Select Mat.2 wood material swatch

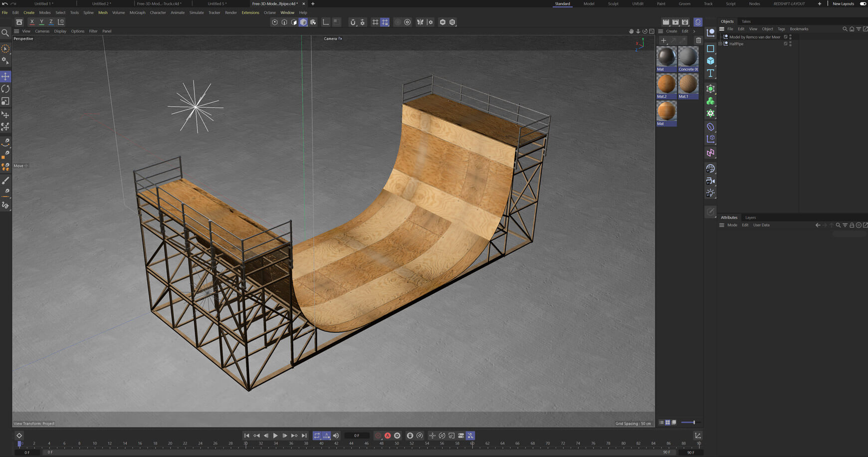click(666, 86)
